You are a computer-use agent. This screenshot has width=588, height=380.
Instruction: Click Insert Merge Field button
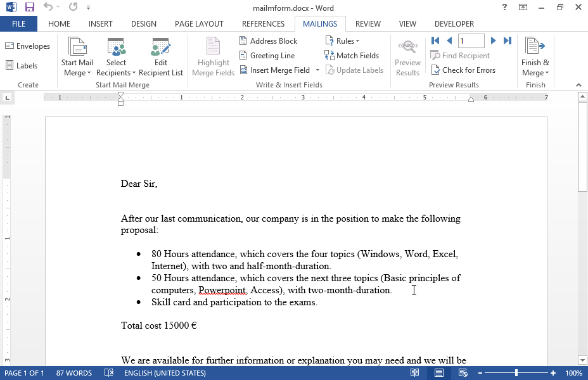[x=275, y=70]
